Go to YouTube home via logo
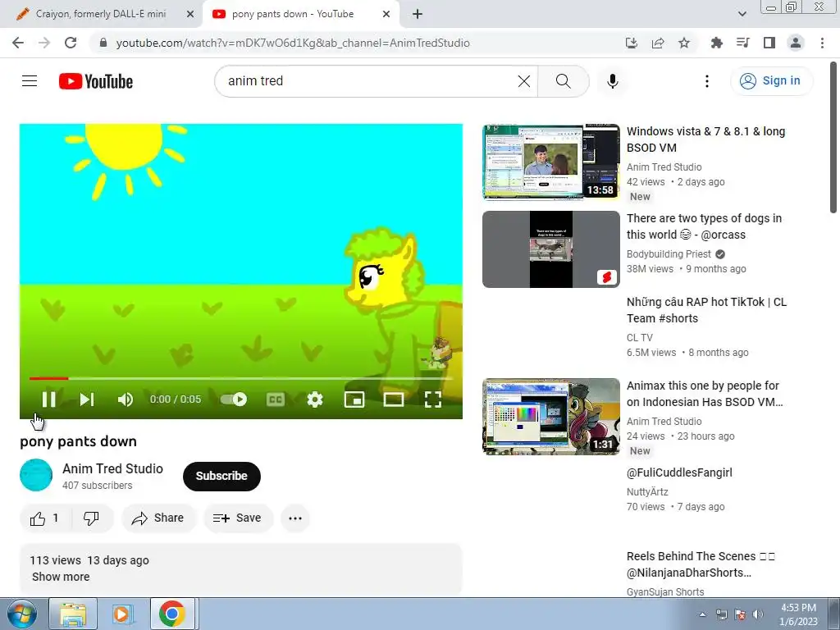This screenshot has height=630, width=840. pos(96,81)
